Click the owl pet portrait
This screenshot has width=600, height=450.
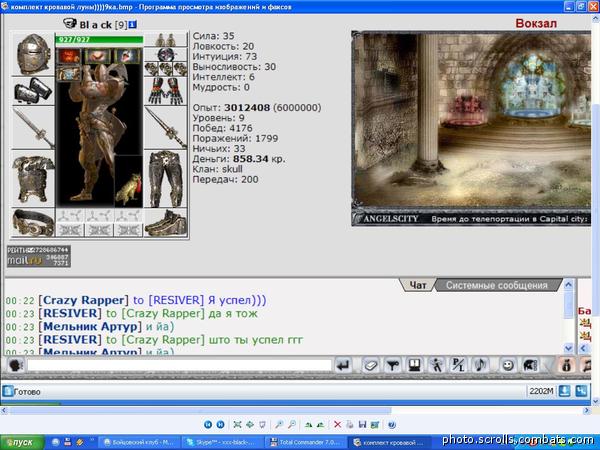pos(129,181)
